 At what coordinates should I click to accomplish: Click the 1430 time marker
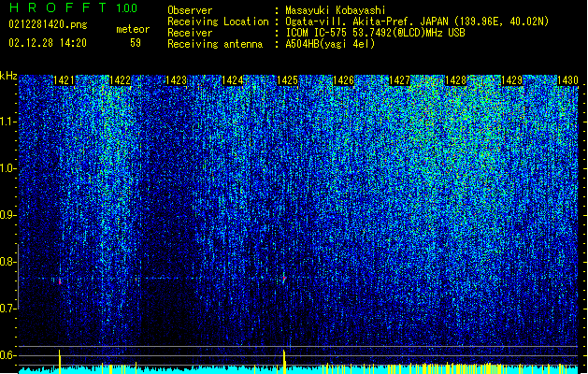pos(567,80)
